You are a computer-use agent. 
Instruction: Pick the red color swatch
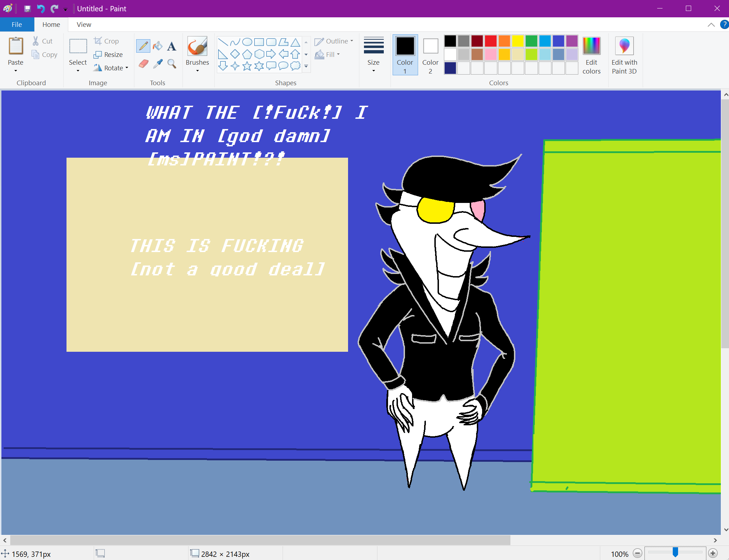point(491,41)
